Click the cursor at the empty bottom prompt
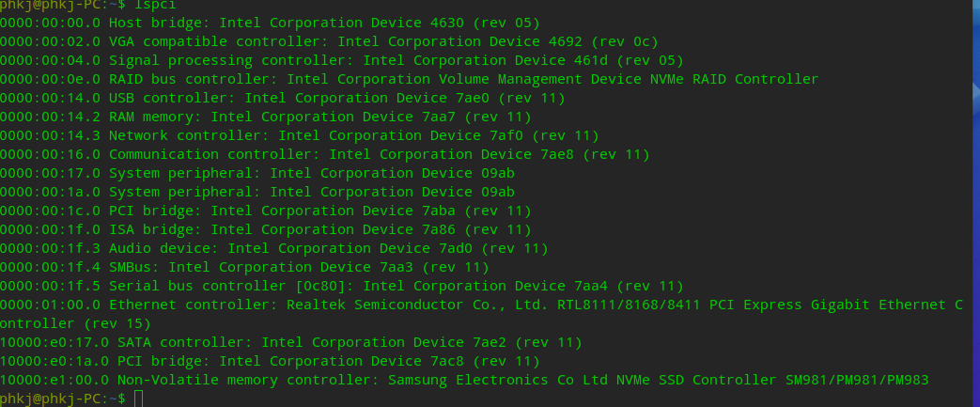The width and height of the screenshot is (980, 407). 138,399
